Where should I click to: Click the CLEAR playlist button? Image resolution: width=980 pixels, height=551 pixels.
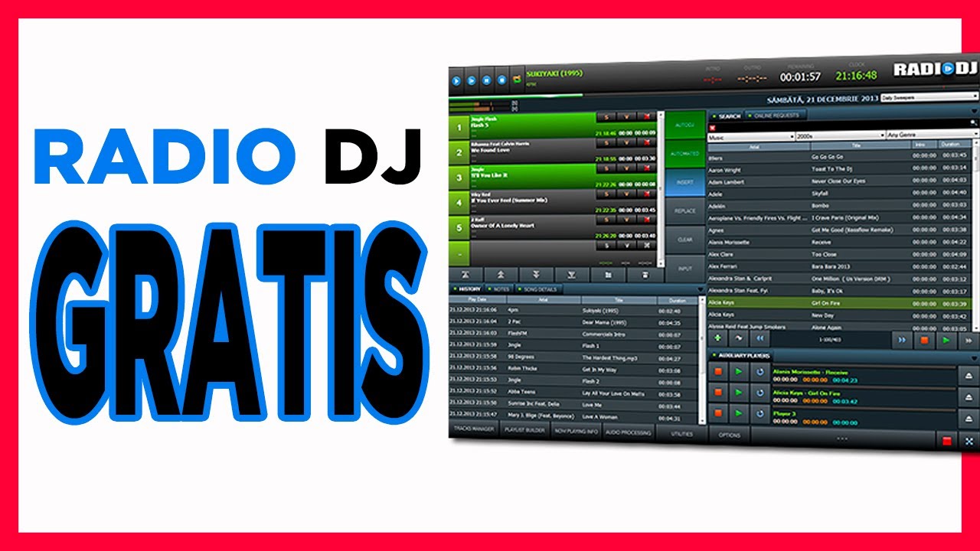click(x=684, y=240)
